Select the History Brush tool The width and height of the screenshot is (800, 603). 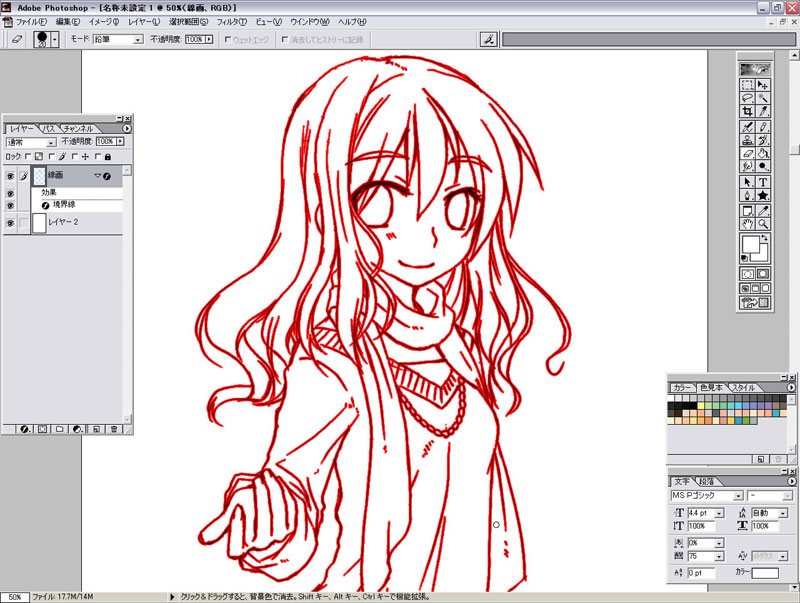point(763,140)
